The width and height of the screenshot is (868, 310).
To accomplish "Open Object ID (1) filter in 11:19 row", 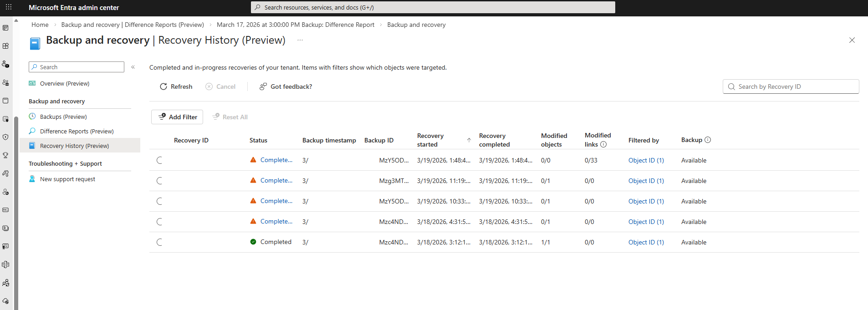I will [646, 181].
